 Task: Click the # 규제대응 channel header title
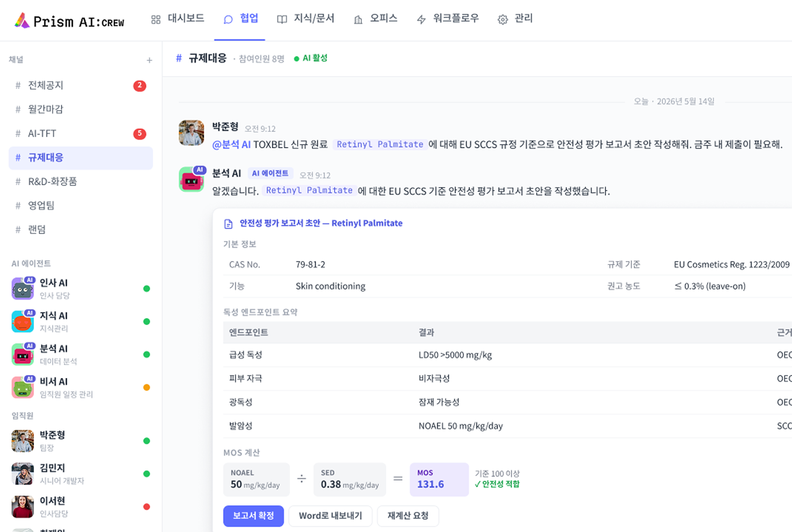[202, 58]
